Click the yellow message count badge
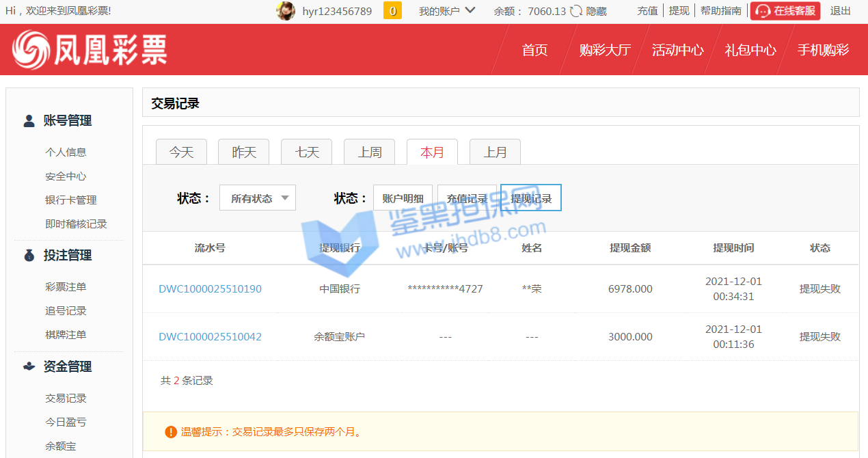This screenshot has height=458, width=868. [x=392, y=11]
